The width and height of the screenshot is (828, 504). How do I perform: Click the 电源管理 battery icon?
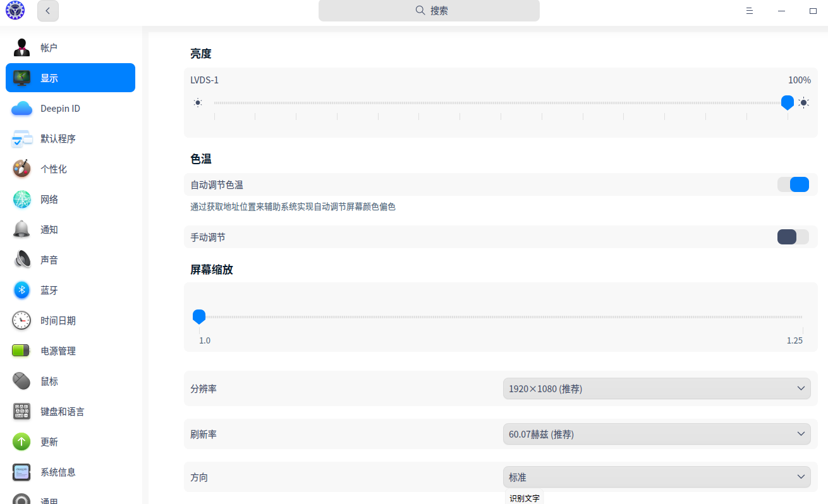21,351
